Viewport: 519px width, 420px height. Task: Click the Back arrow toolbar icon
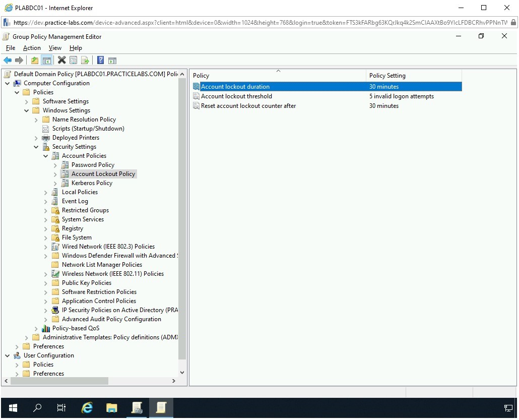(x=8, y=61)
